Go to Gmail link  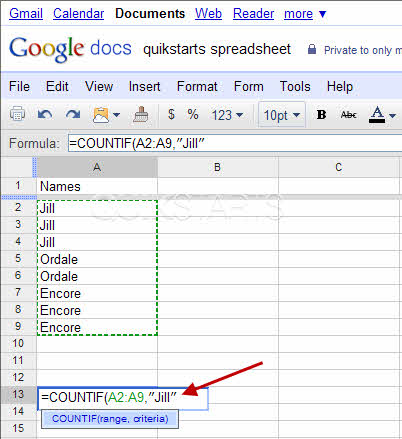point(26,14)
